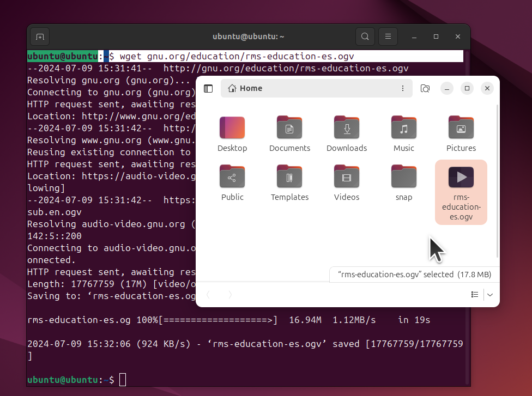The height and width of the screenshot is (396, 532).
Task: Click the Home path bar
Action: click(317, 88)
